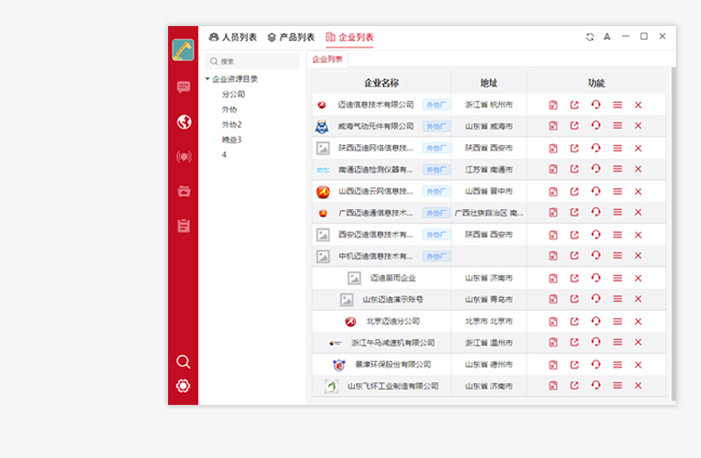Select the top 企业列表 tab with the building icon

tap(350, 37)
